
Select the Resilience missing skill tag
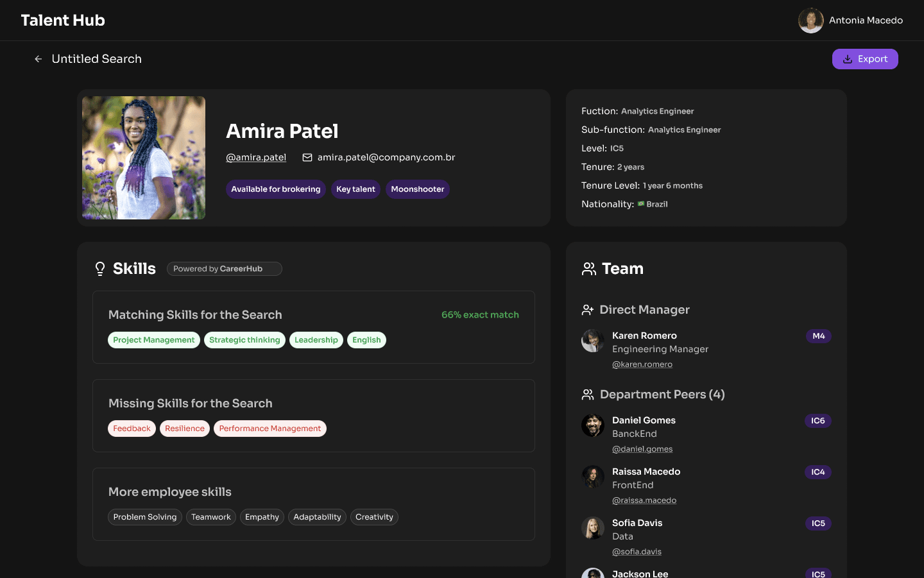(185, 429)
